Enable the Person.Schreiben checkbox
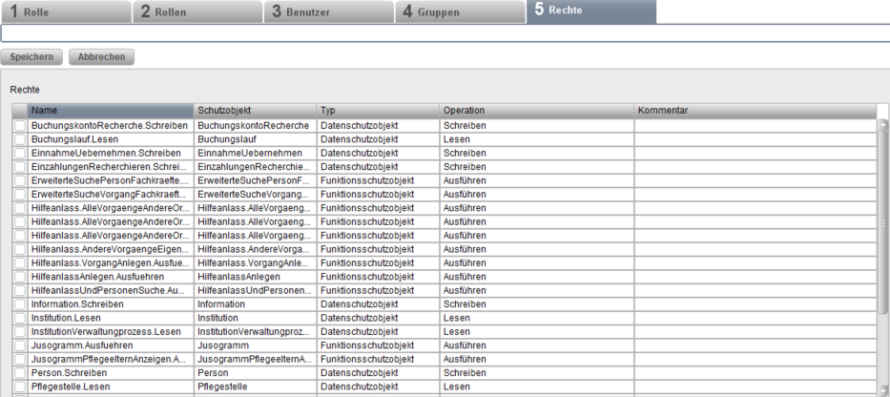This screenshot has height=397, width=890. pos(20,373)
